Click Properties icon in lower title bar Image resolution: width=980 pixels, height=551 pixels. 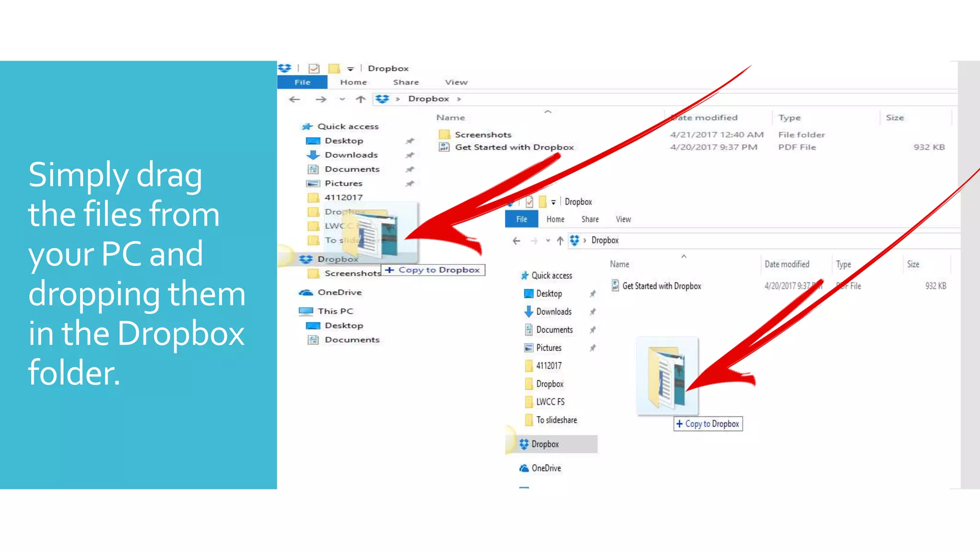[x=529, y=202]
